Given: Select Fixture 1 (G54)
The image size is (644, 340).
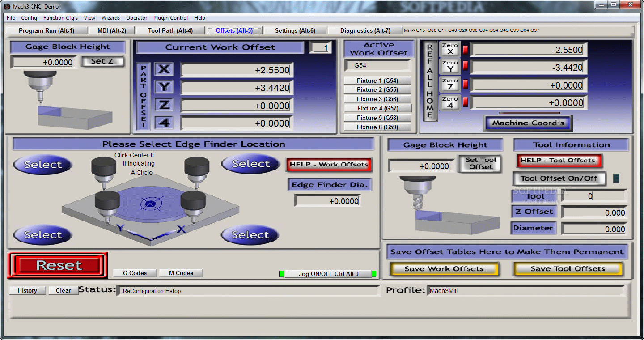Looking at the screenshot, I should point(377,81).
